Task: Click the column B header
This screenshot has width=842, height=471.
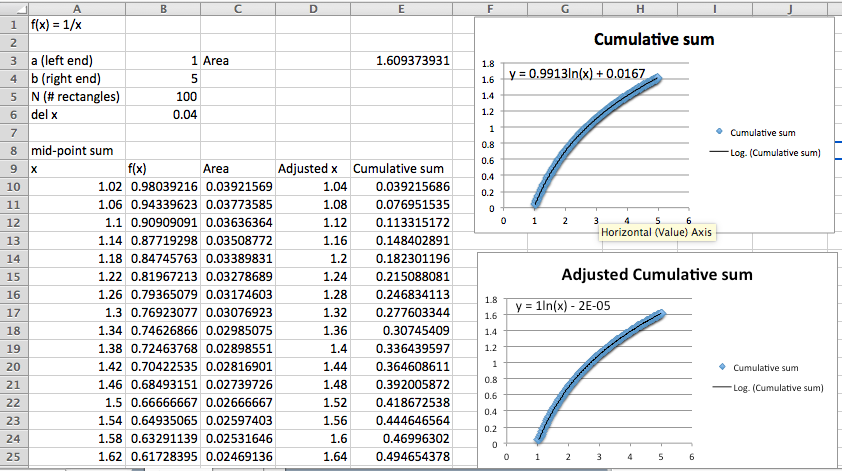Action: pos(162,9)
